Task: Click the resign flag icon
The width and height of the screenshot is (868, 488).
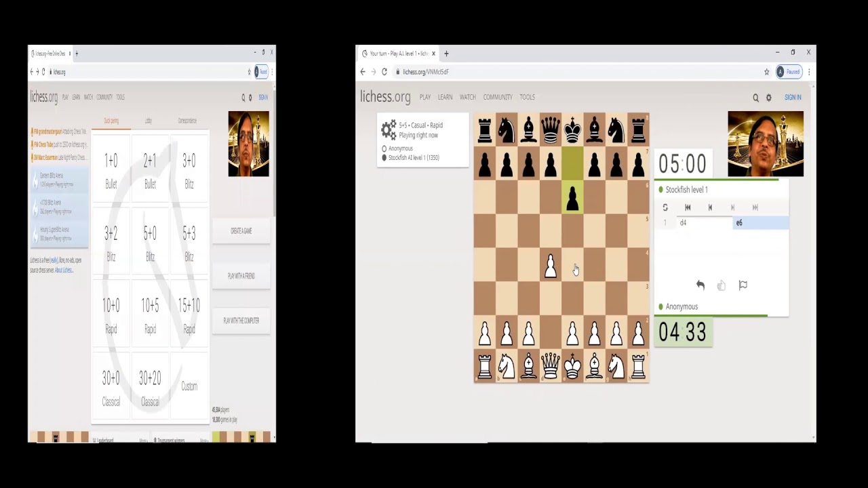Action: (743, 285)
